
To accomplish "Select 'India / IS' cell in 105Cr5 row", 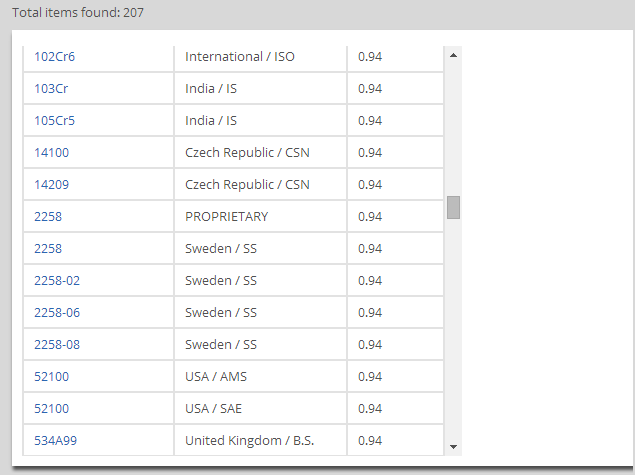I will coord(260,121).
